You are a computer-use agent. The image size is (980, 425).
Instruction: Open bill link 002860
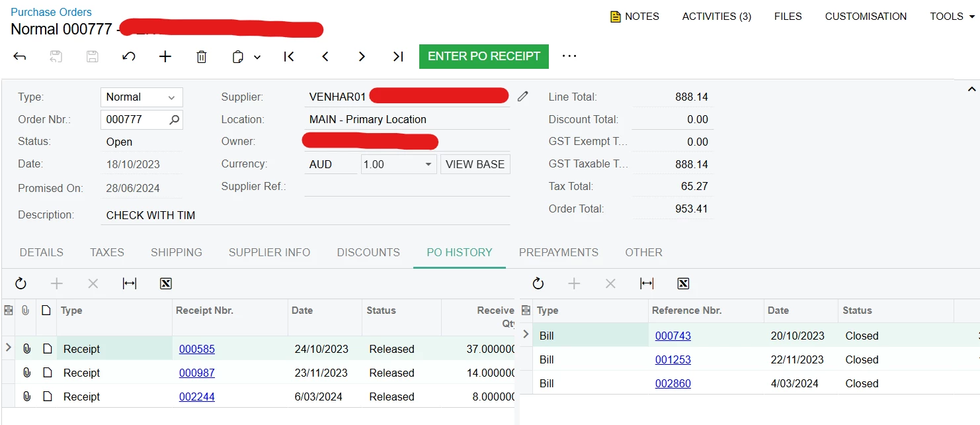[673, 383]
